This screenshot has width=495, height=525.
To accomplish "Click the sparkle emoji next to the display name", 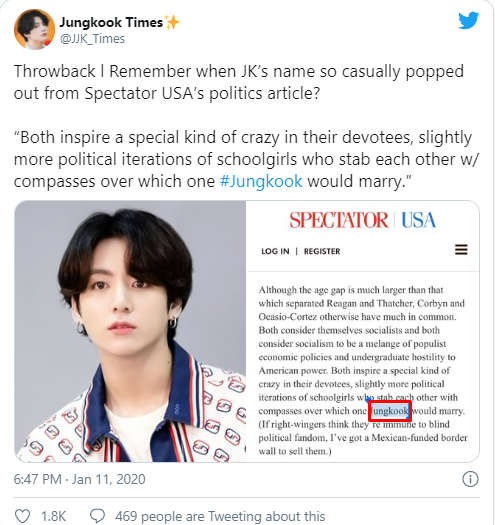I will point(172,22).
